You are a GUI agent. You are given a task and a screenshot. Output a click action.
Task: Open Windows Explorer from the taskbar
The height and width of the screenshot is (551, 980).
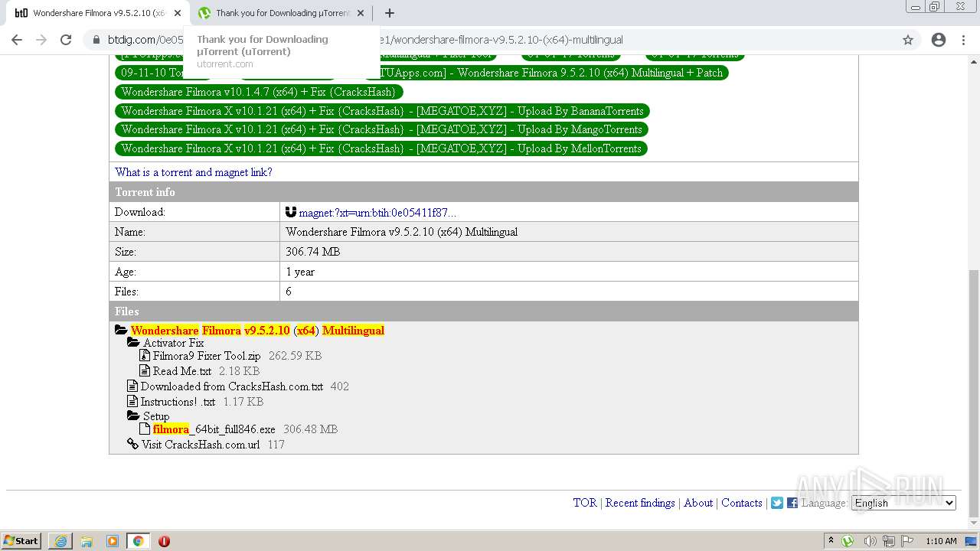click(87, 541)
